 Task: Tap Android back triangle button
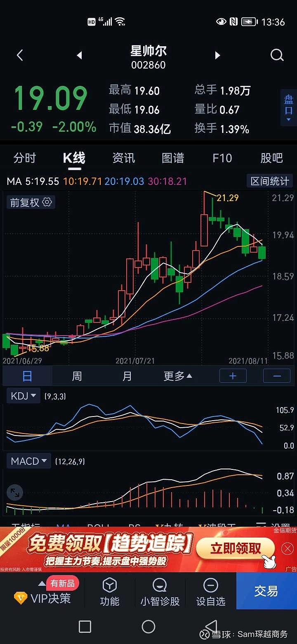click(x=211, y=626)
